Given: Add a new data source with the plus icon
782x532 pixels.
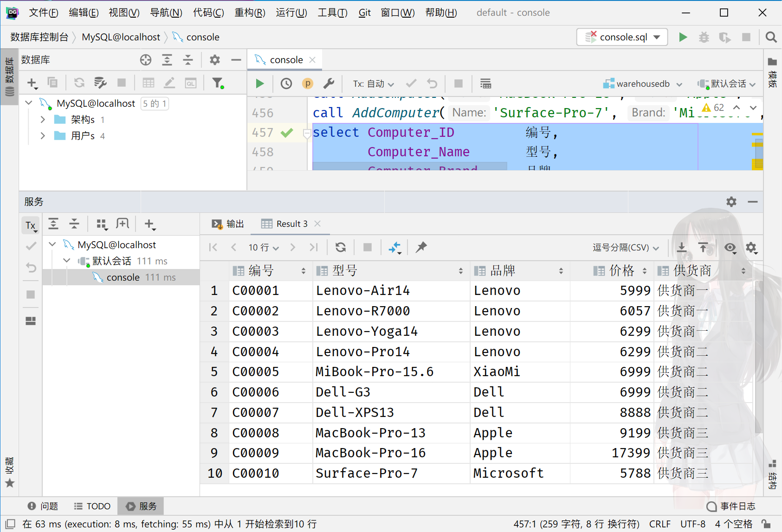Looking at the screenshot, I should tap(32, 83).
